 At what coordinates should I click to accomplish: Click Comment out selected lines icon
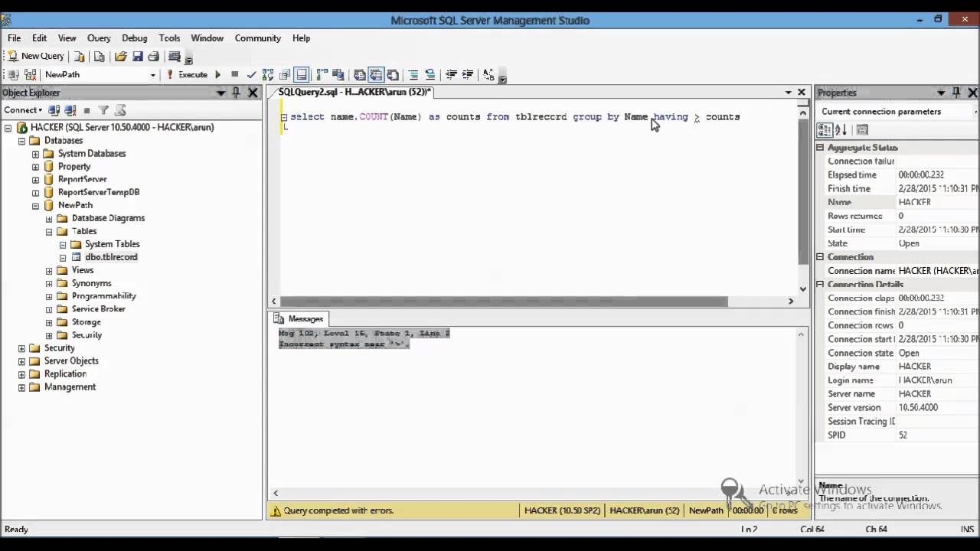(413, 74)
